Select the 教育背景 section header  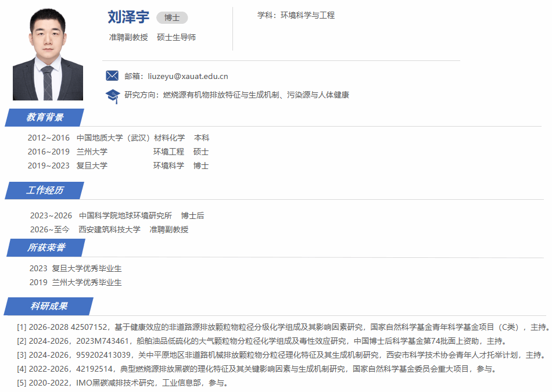[45, 117]
